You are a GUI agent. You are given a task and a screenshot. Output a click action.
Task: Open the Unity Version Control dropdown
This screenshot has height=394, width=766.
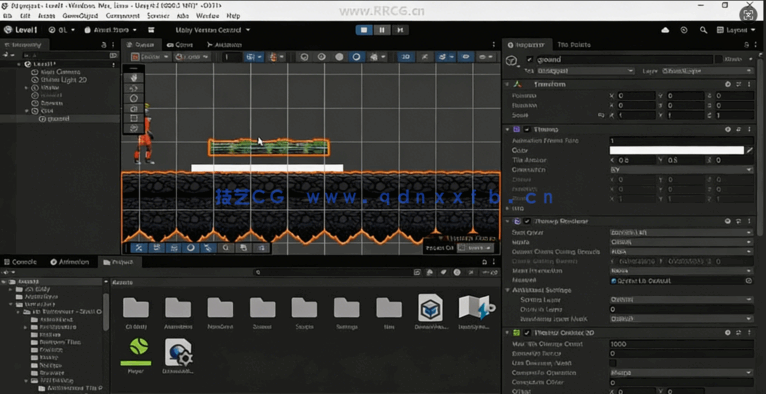[x=213, y=30]
